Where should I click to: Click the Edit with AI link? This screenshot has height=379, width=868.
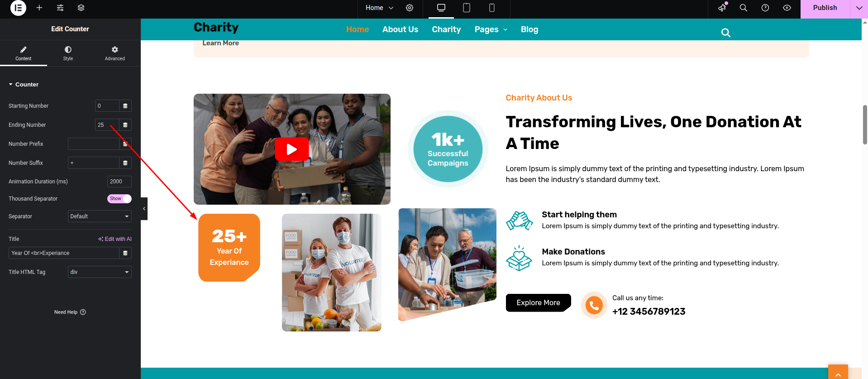[115, 239]
